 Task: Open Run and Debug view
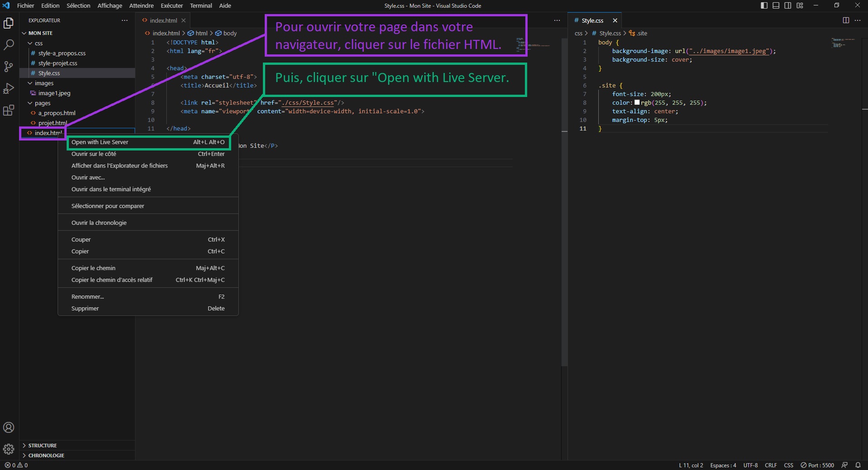9,88
